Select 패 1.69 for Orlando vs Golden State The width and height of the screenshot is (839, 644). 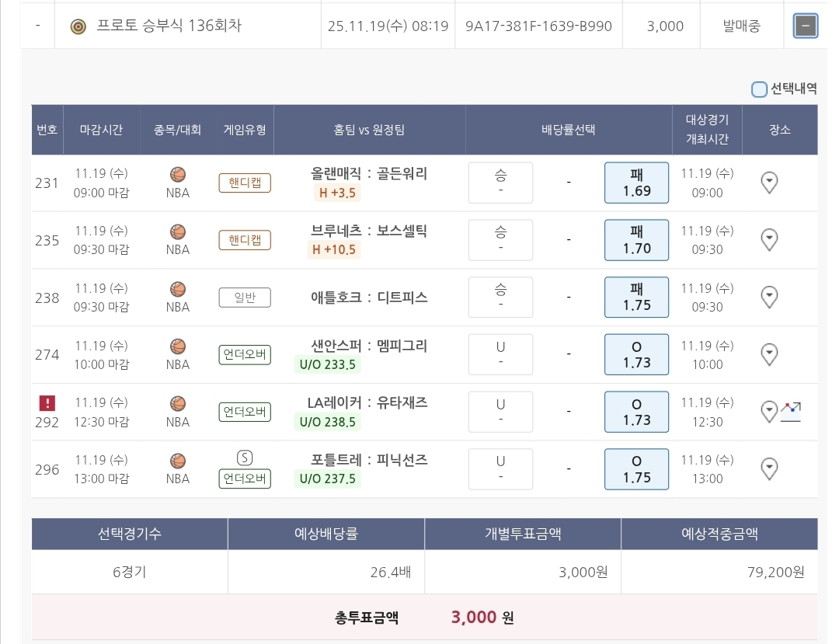(636, 183)
